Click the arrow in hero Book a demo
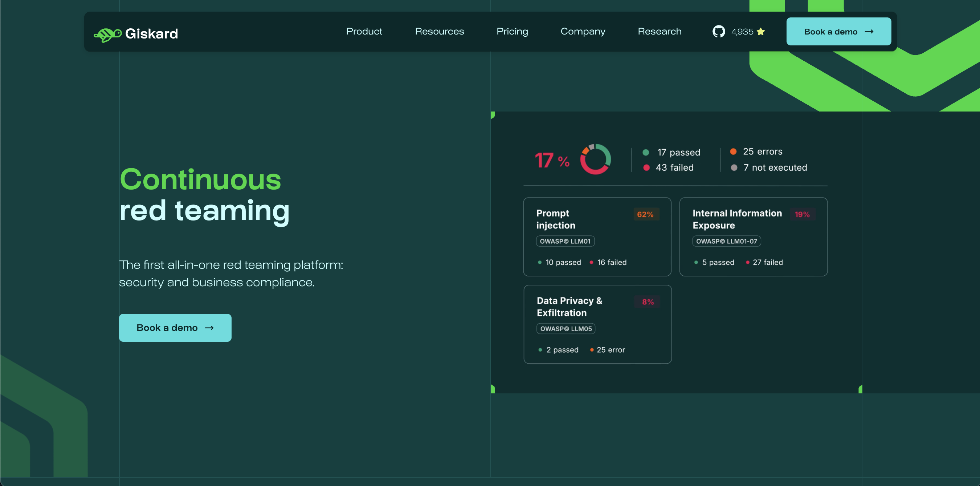Image resolution: width=980 pixels, height=486 pixels. pyautogui.click(x=209, y=328)
